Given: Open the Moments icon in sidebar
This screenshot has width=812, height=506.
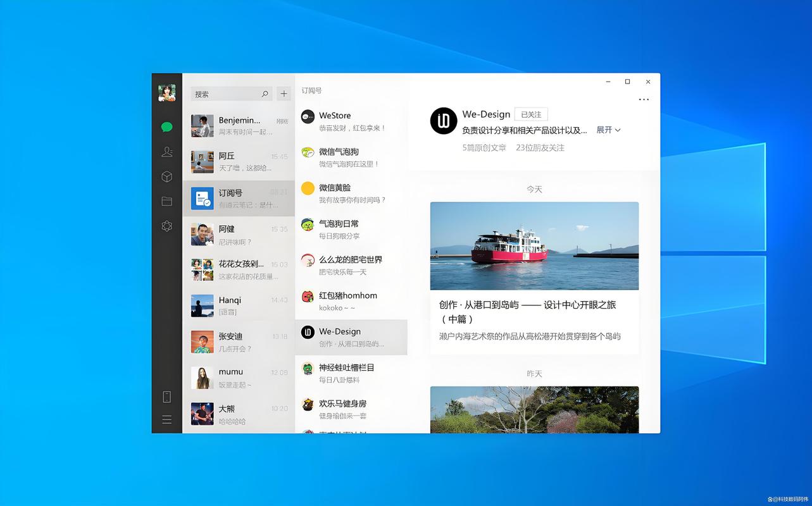Looking at the screenshot, I should (x=166, y=226).
